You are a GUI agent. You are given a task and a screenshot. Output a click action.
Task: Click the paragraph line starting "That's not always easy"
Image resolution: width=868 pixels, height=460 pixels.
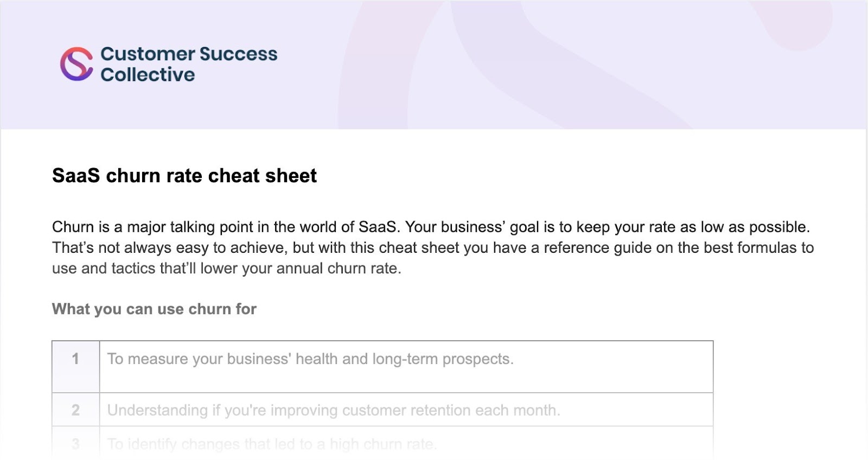point(432,248)
